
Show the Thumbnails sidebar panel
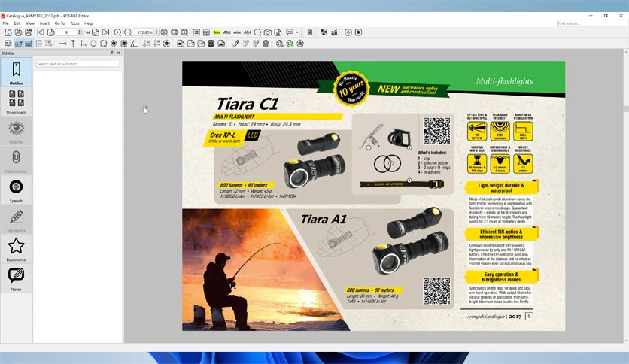tap(16, 102)
